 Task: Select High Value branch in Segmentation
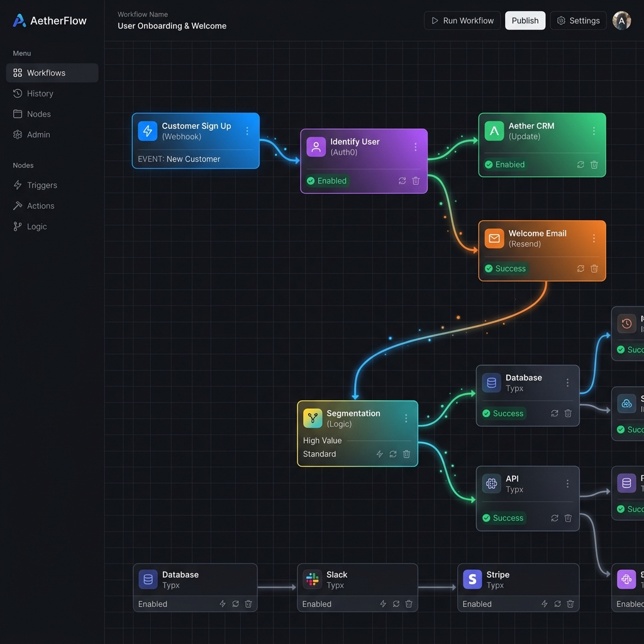[x=323, y=440]
